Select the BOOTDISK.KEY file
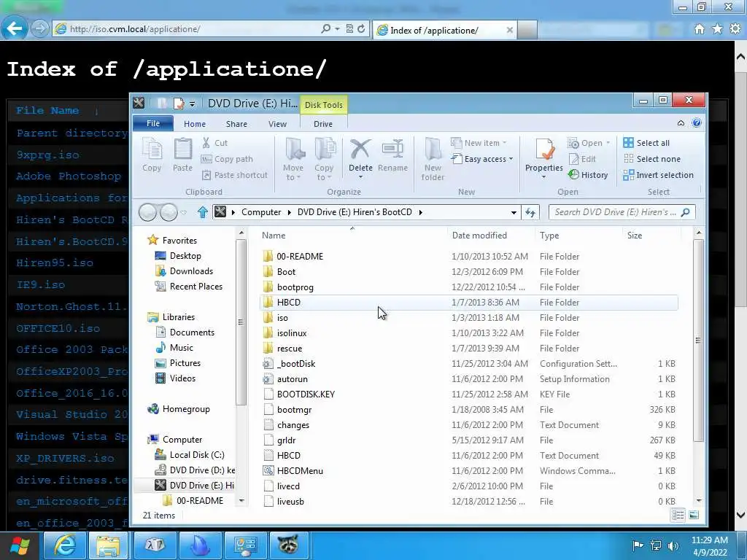This screenshot has width=747, height=560. (469, 394)
